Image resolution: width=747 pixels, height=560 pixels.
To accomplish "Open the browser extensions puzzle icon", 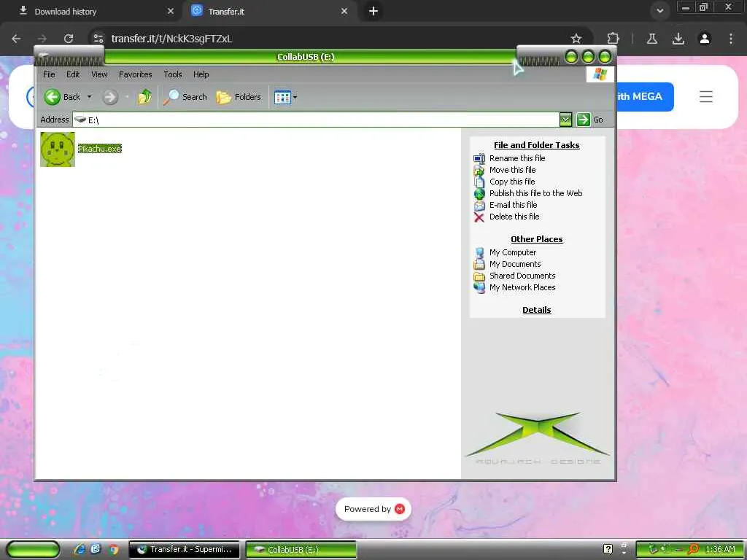I will click(614, 39).
